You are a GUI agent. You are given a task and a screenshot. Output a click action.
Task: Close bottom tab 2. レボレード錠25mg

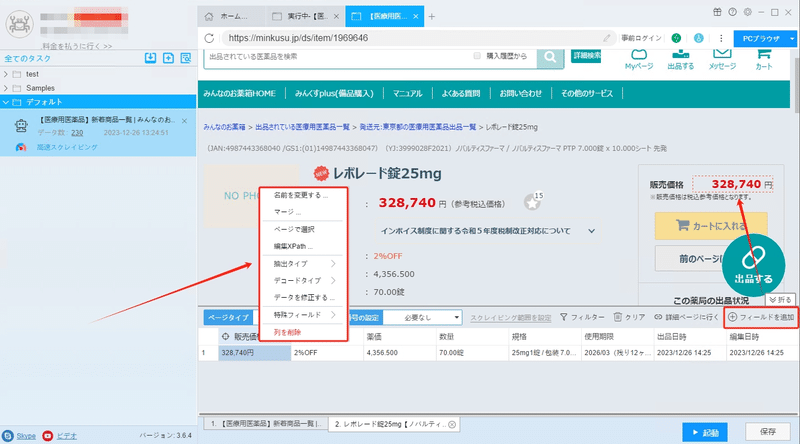tap(452, 424)
